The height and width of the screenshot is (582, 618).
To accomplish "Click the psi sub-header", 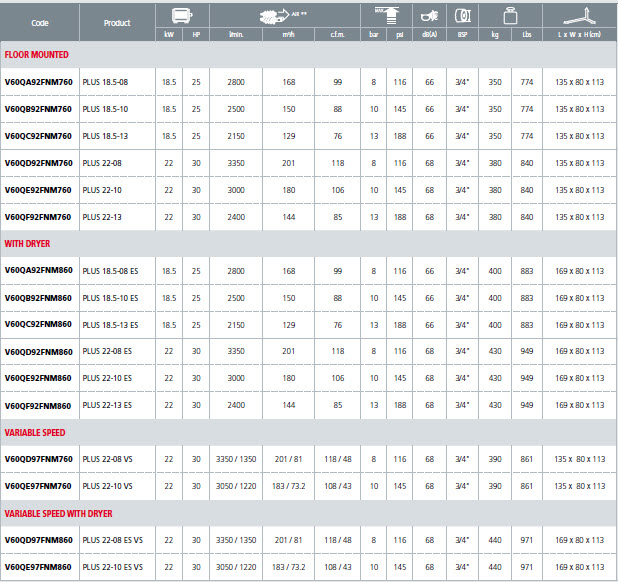I will click(400, 35).
